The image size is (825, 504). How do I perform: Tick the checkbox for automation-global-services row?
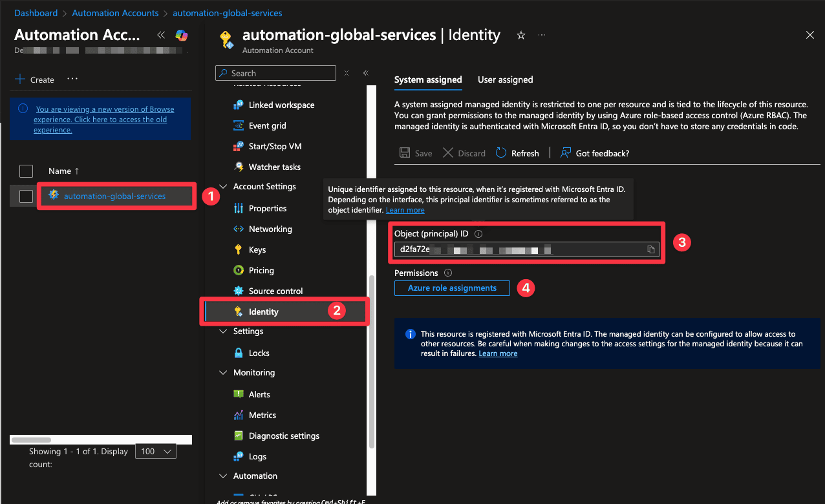coord(26,196)
